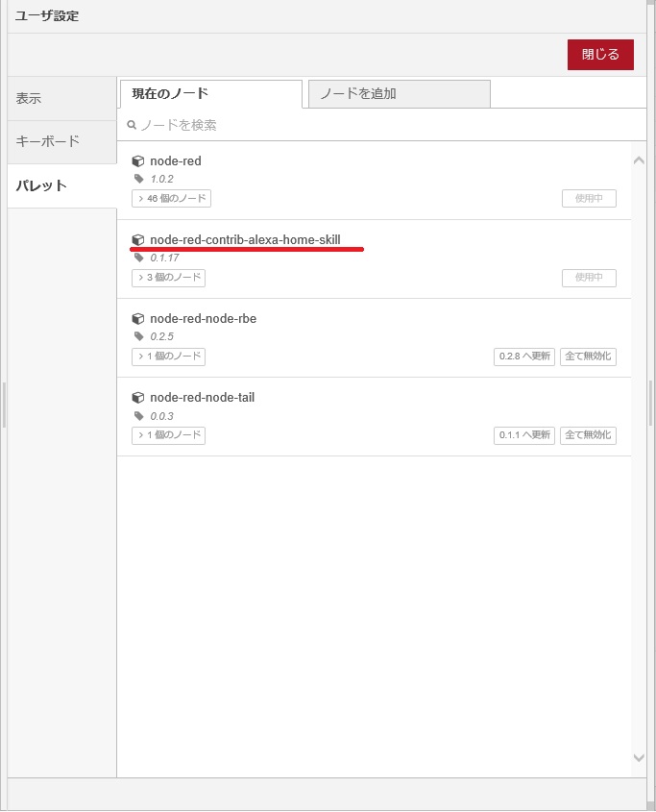
Task: Disable all node-red-node-rbe nodes with 全て無効化
Action: coord(588,357)
